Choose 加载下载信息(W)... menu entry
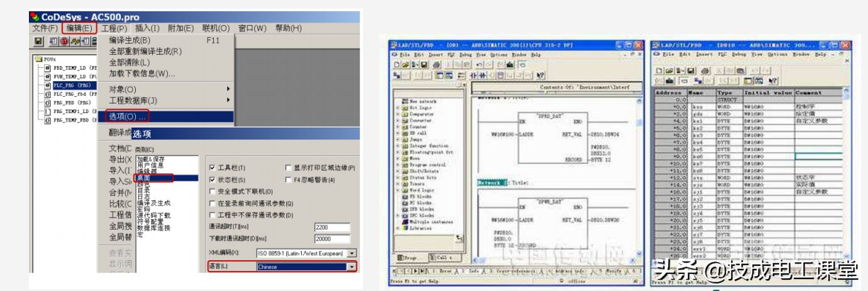Viewport: 868px width, 291px height. [x=142, y=74]
